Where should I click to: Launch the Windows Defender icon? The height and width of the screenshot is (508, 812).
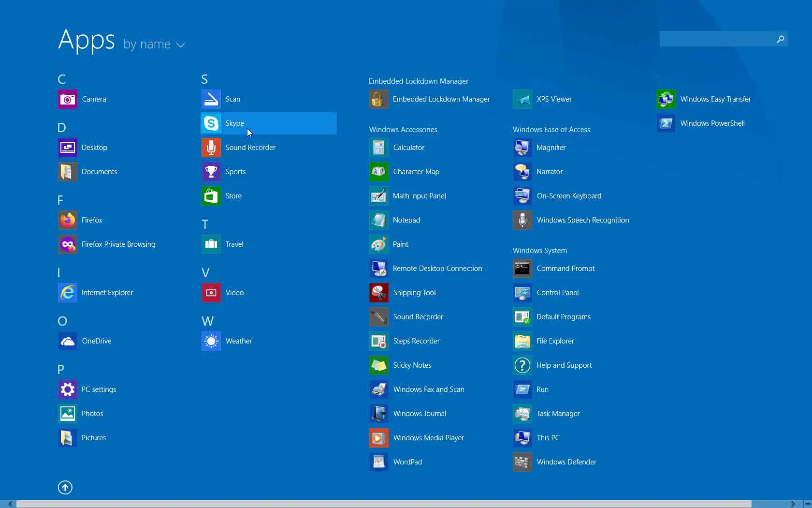click(522, 462)
